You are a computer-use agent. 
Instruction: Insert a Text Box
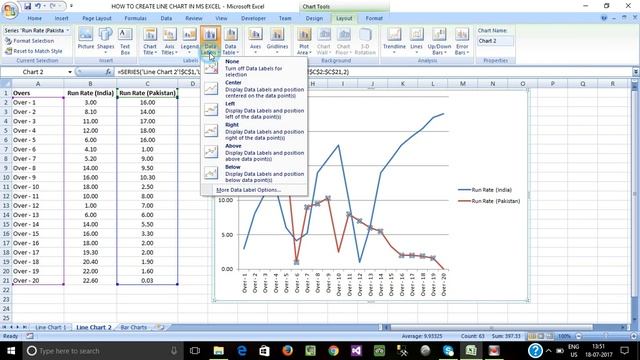125,41
